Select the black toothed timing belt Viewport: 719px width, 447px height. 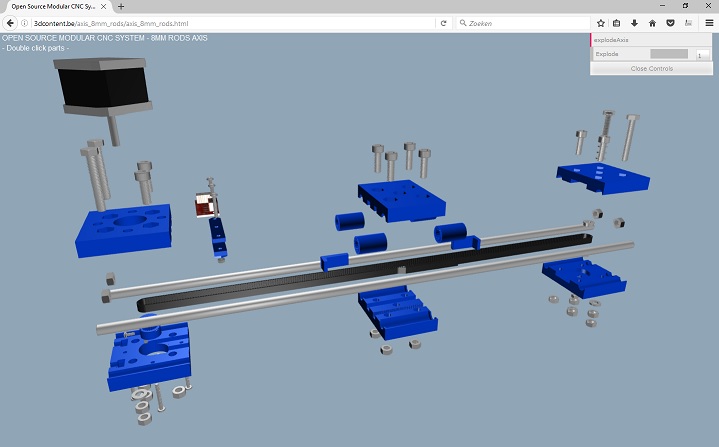coord(365,272)
